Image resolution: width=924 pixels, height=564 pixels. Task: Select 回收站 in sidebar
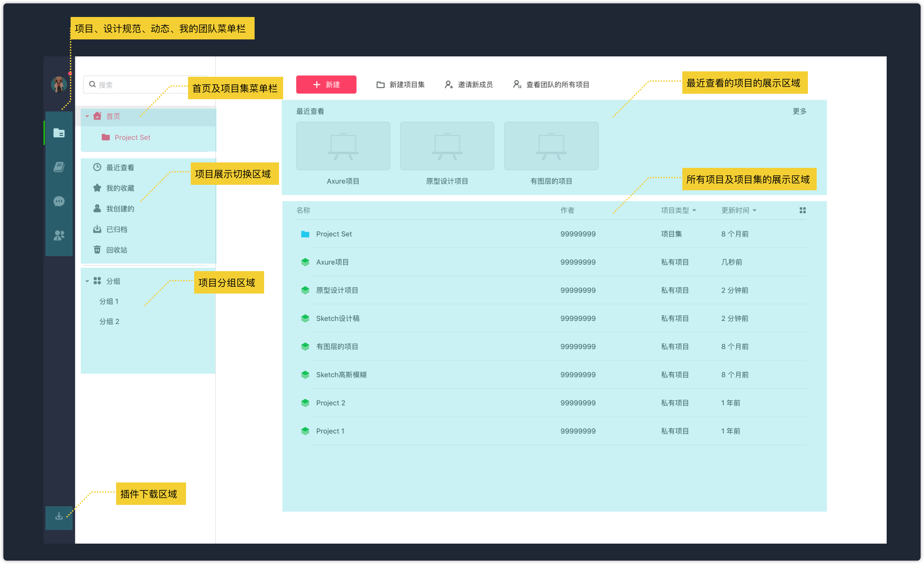pyautogui.click(x=116, y=250)
